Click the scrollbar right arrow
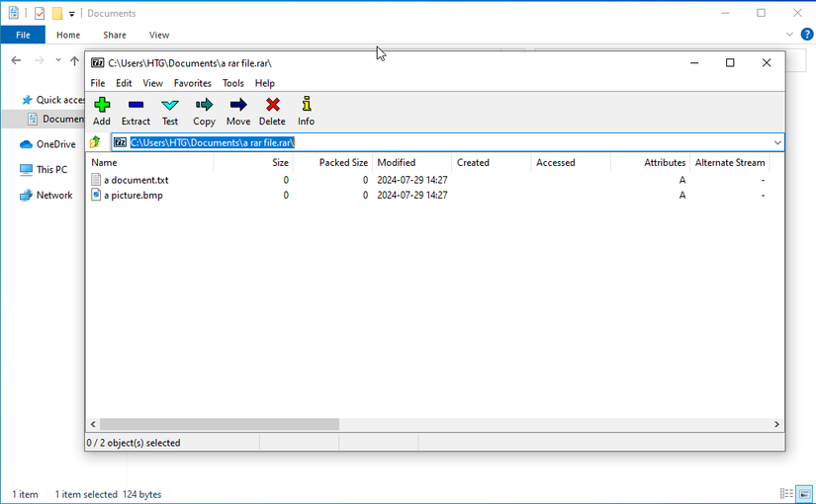 (x=776, y=424)
